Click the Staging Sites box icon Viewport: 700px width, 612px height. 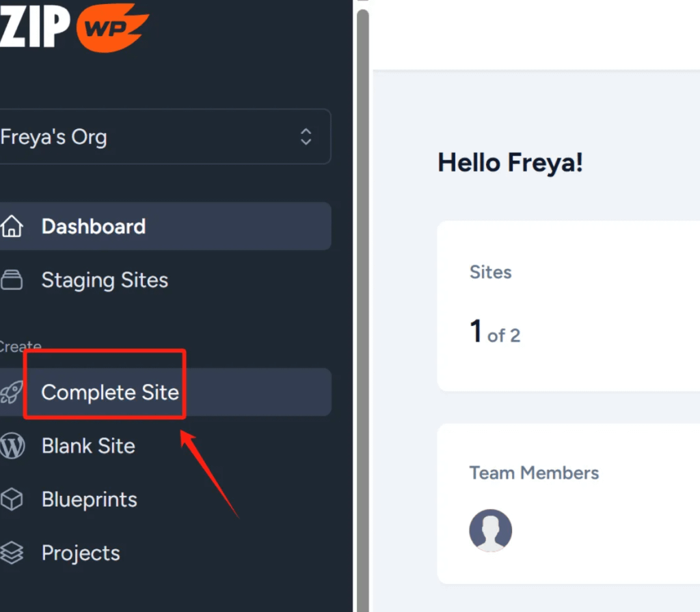(12, 280)
